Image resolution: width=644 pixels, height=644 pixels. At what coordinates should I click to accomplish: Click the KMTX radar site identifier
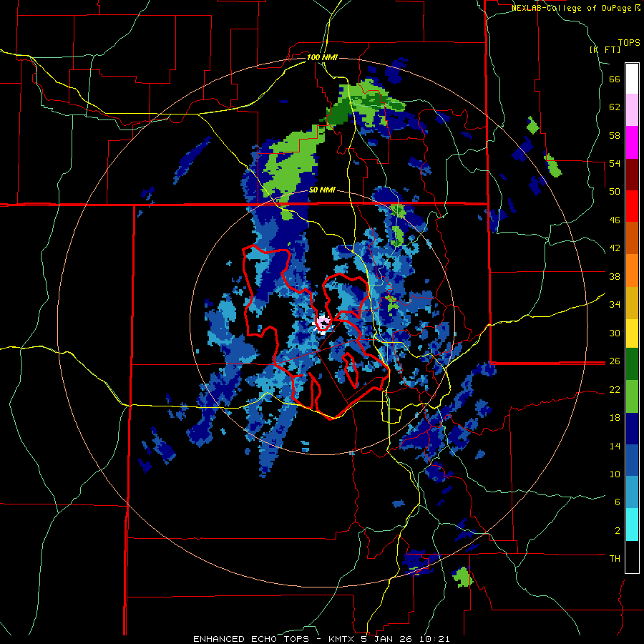[342, 639]
